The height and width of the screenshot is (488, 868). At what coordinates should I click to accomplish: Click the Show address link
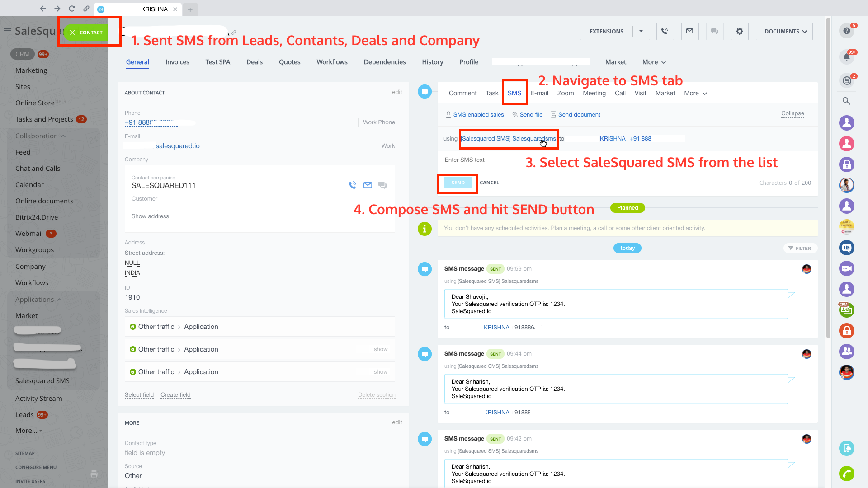pyautogui.click(x=150, y=216)
